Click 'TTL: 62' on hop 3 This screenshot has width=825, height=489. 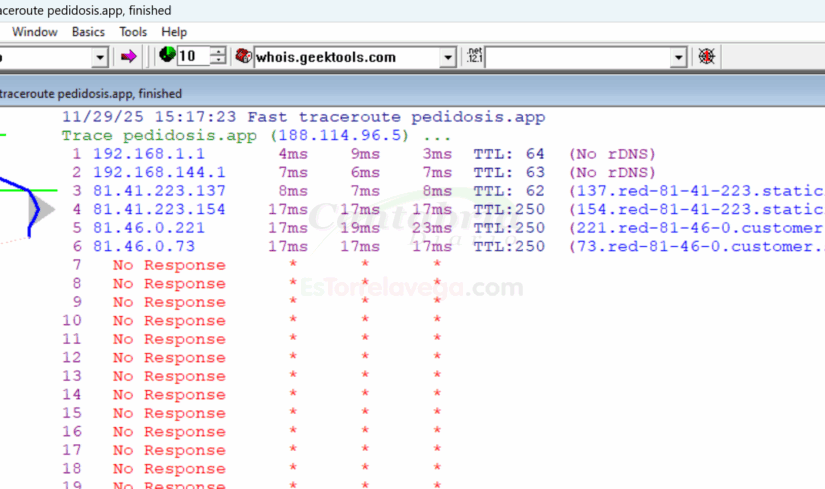coord(509,191)
